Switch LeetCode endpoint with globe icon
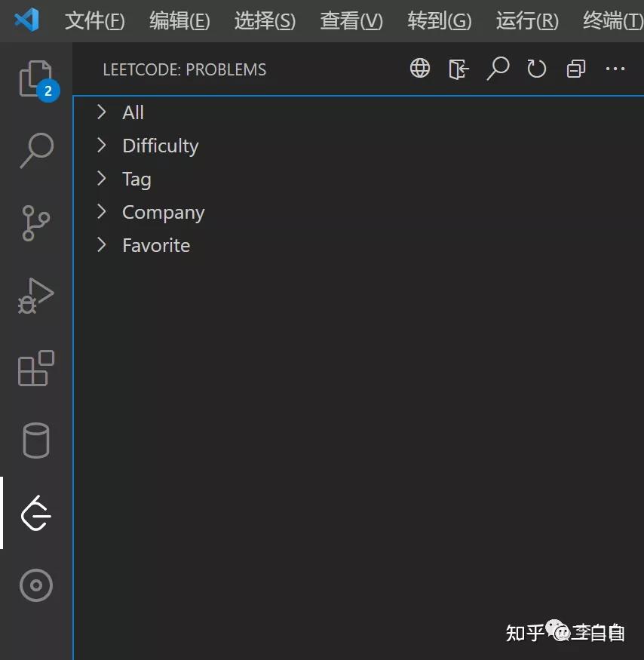Screen dimensions: 644x660 pyautogui.click(x=419, y=68)
